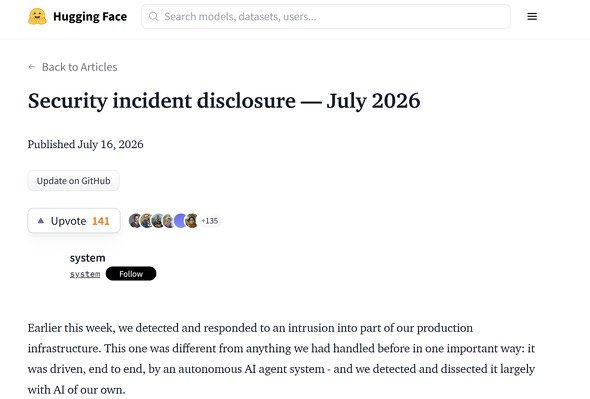Open the fourth upvoter avatar

pyautogui.click(x=169, y=221)
